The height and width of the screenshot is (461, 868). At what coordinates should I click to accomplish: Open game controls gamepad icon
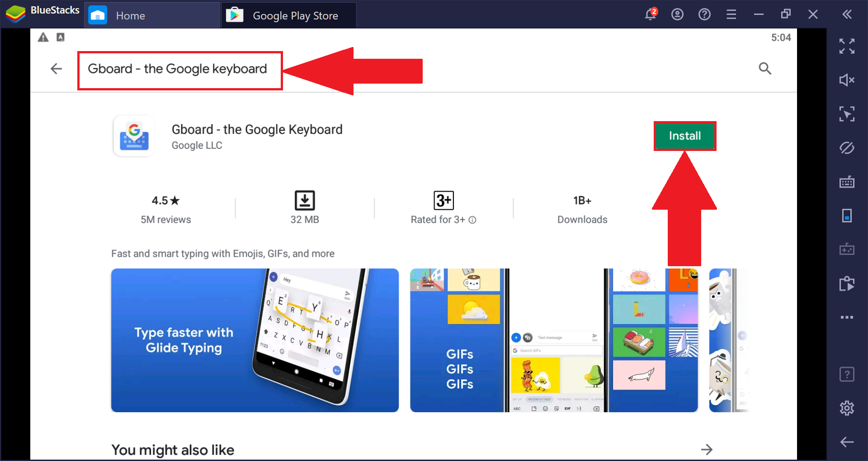(x=847, y=249)
